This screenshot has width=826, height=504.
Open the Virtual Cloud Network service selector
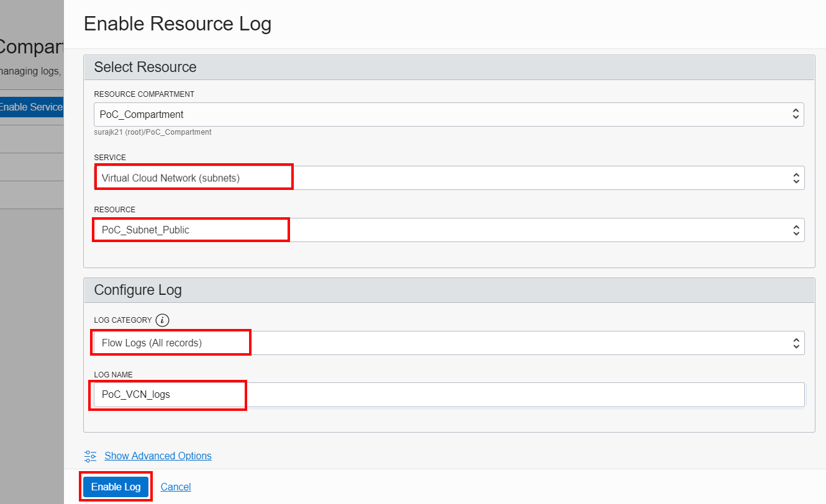click(435, 178)
